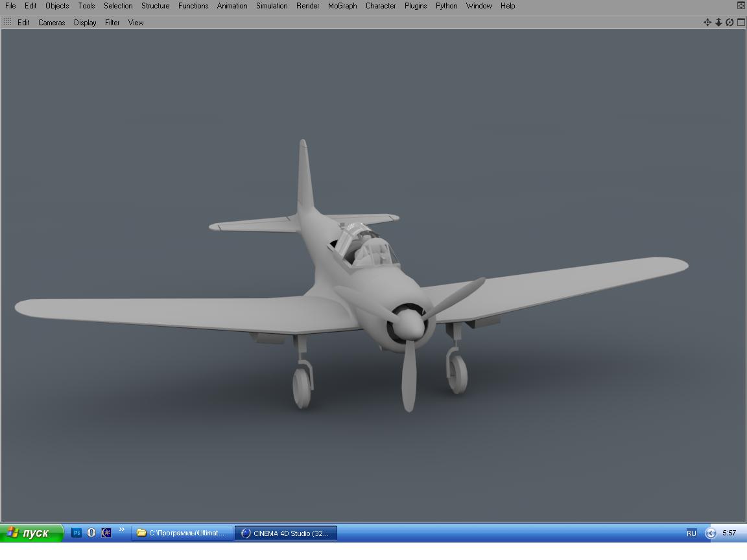747x560 pixels.
Task: Expand the quick launch overflow chevron
Action: click(x=121, y=530)
